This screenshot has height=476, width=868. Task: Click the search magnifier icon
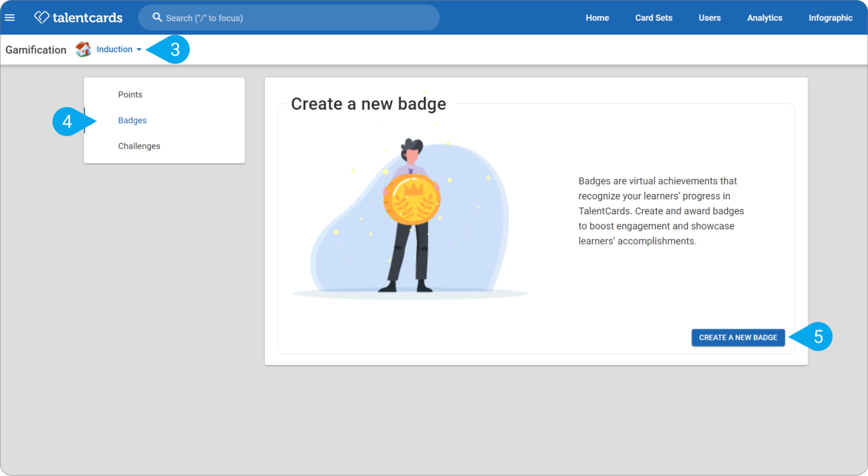157,17
